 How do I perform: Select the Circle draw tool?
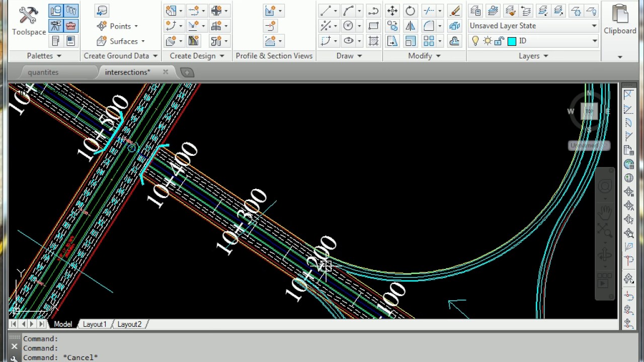click(348, 26)
